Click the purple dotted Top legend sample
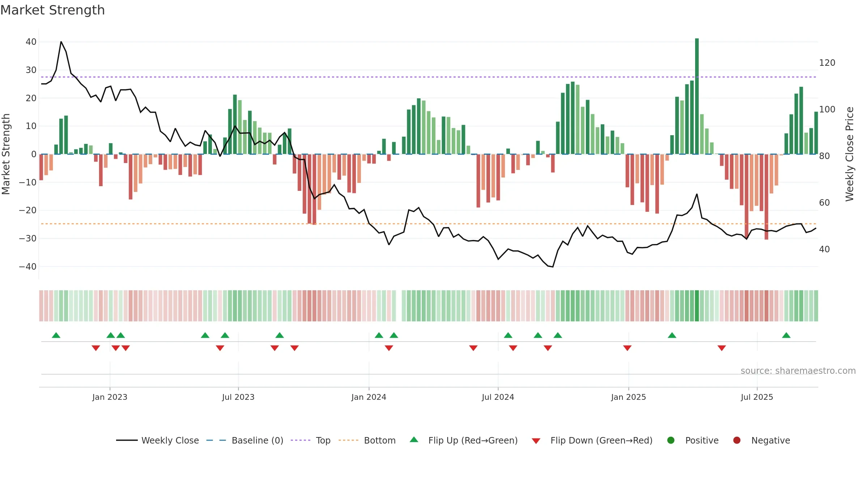Screen dimensions: 868x488 coord(301,440)
